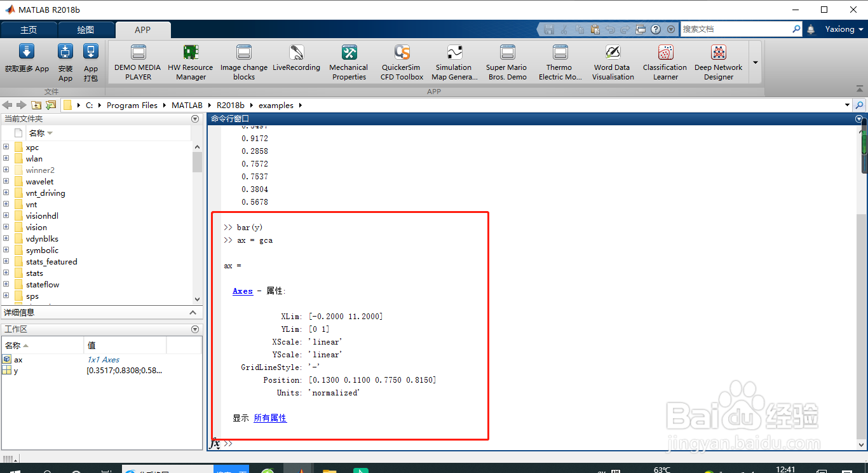
Task: Click the Redo arrow icon
Action: [625, 29]
